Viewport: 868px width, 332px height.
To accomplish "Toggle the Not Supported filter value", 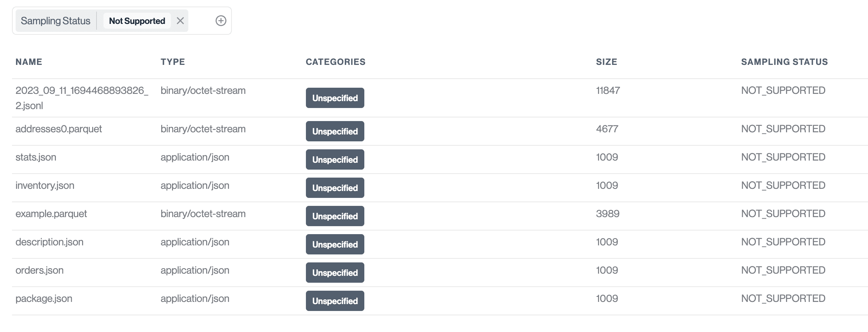I will tap(137, 21).
